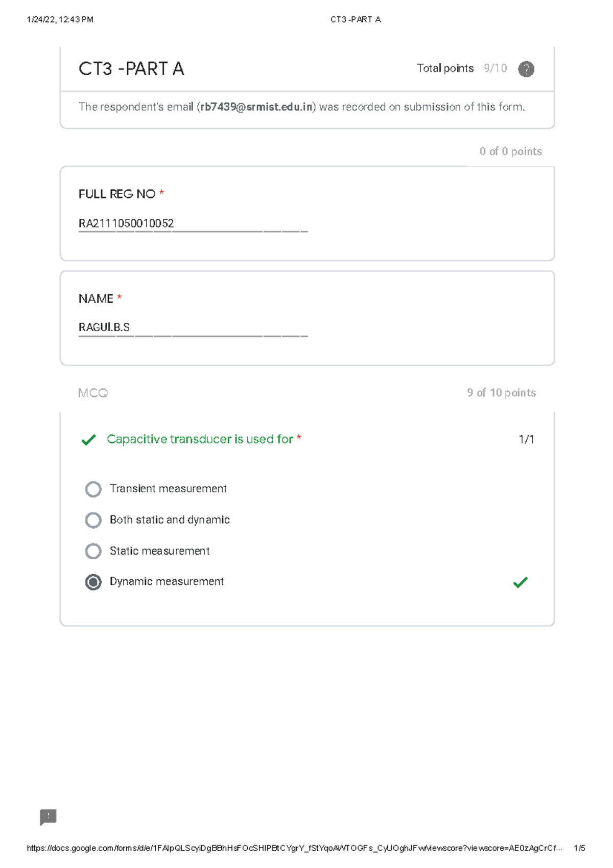Screen dimensions: 613x868
Task: Click the selected Dynamic measurement radio button
Action: click(x=93, y=582)
